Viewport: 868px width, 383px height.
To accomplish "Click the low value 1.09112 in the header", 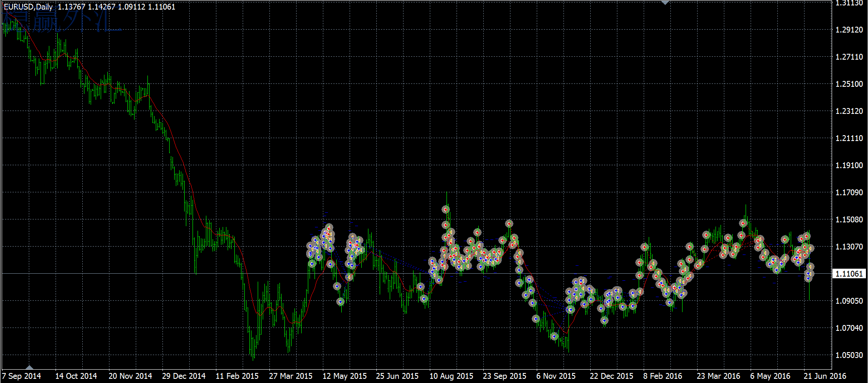I will pos(132,7).
